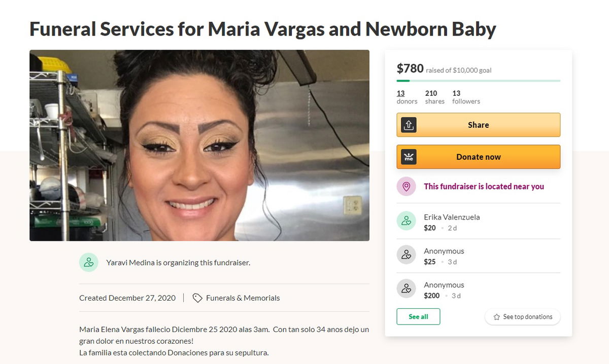Open the See all donations button
Image resolution: width=609 pixels, height=364 pixels.
[x=418, y=316]
